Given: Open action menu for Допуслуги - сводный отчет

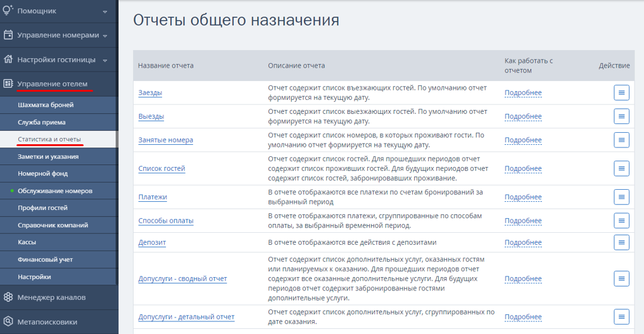Looking at the screenshot, I should [x=621, y=278].
